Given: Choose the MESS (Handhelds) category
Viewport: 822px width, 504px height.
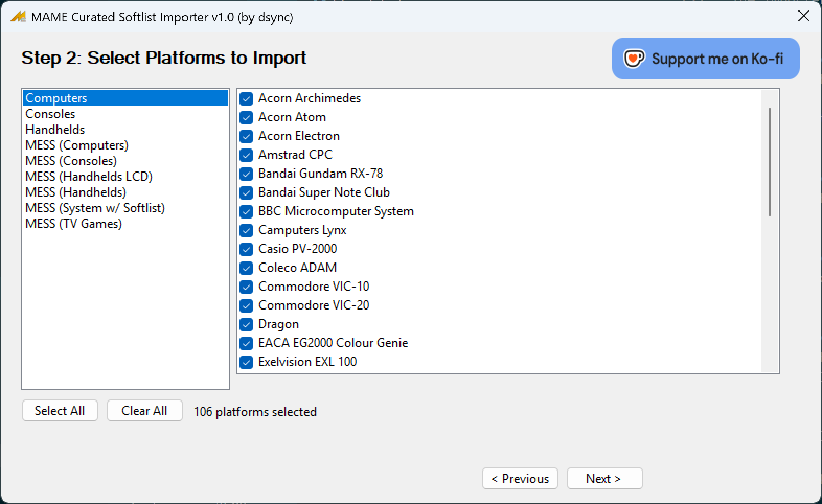Looking at the screenshot, I should tap(125, 192).
